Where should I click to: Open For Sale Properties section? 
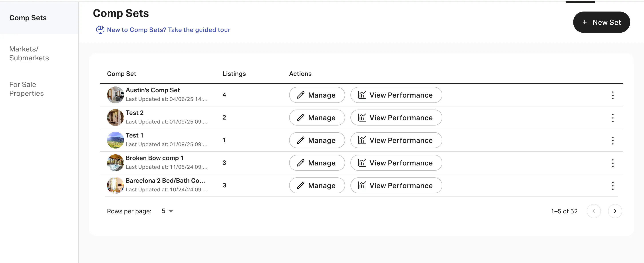tap(26, 89)
